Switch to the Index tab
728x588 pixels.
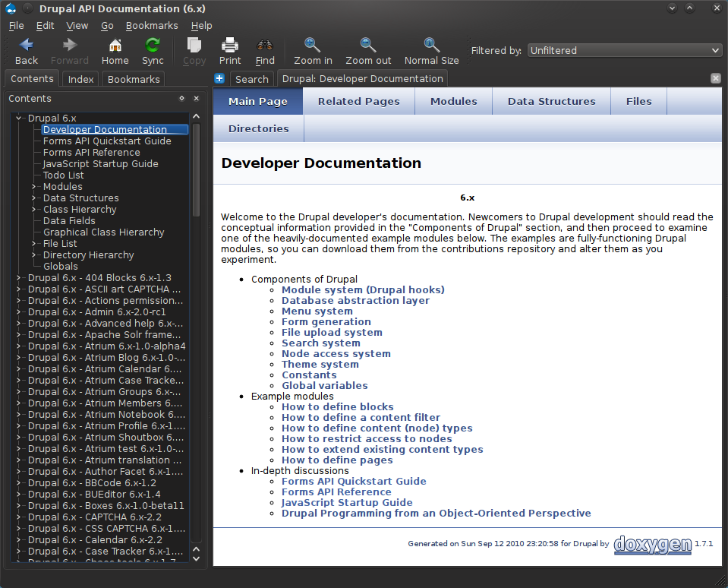click(x=80, y=79)
